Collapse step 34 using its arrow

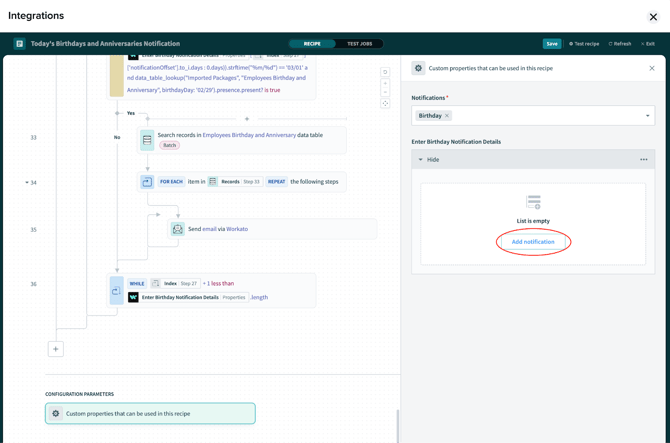[x=27, y=183]
